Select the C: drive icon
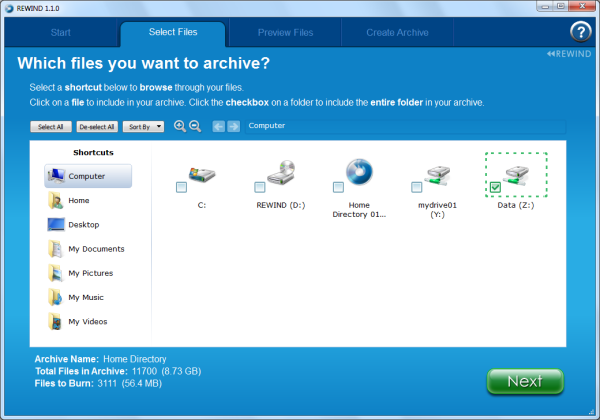Image resolution: width=600 pixels, height=420 pixels. [202, 174]
